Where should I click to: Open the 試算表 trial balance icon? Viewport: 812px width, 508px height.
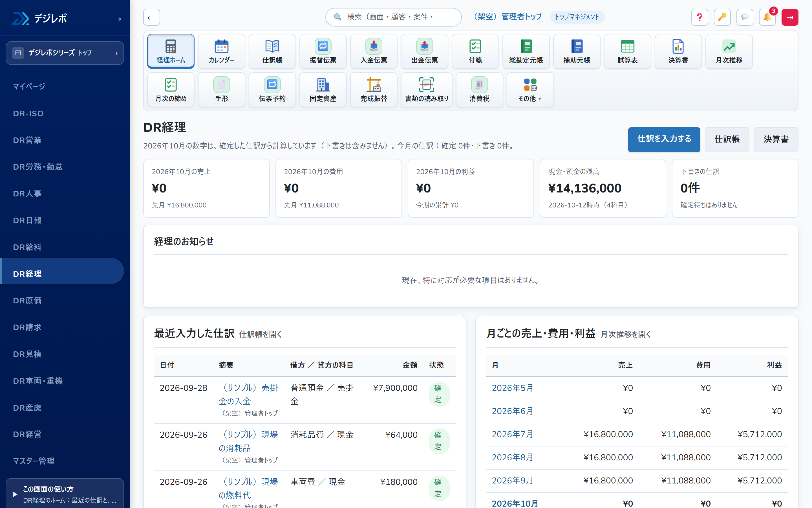[x=627, y=51]
